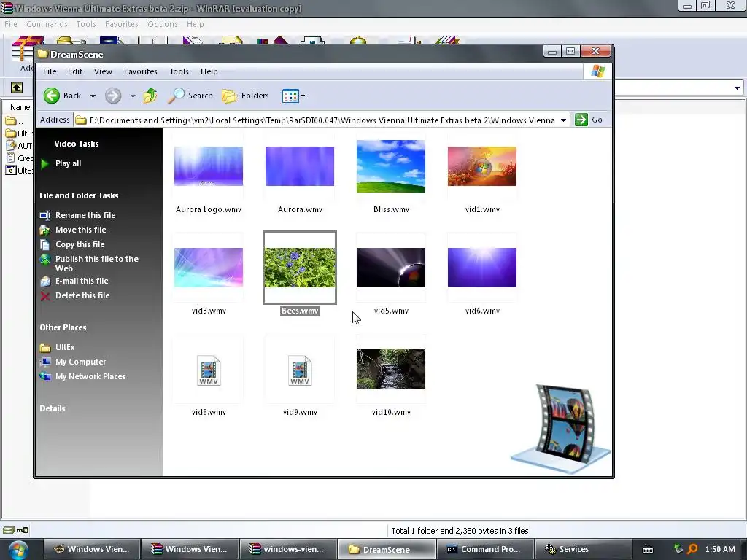This screenshot has height=560, width=747.
Task: Select the vid8.wmv file icon
Action: [x=209, y=370]
